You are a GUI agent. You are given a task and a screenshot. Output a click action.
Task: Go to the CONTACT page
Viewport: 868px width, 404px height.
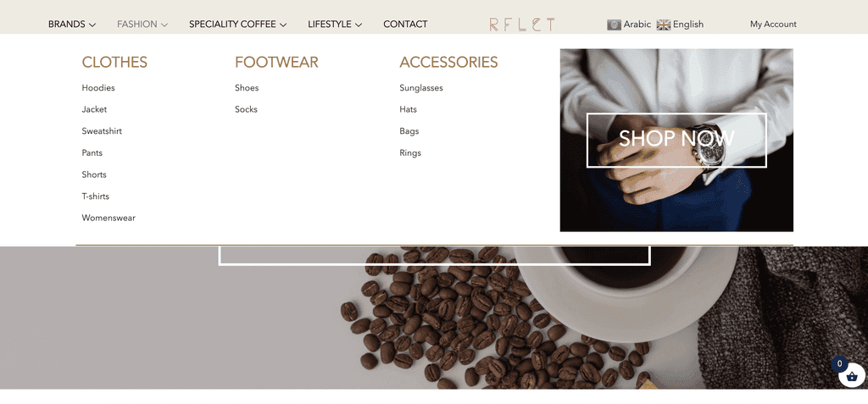(x=405, y=25)
